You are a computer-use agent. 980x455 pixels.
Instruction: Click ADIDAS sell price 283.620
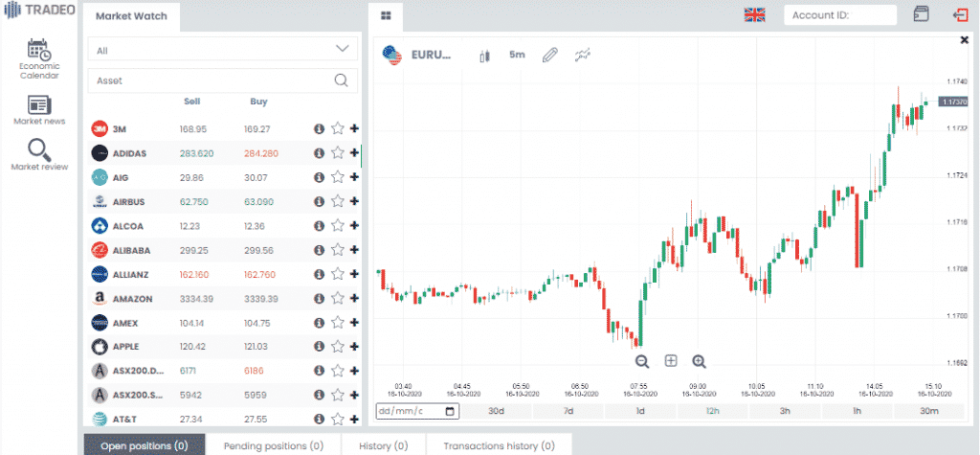(196, 153)
